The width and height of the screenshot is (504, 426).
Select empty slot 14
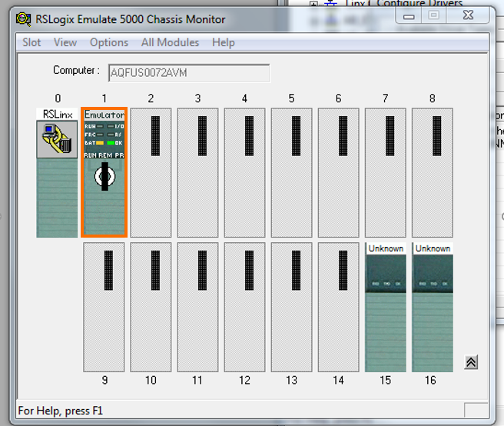339,308
